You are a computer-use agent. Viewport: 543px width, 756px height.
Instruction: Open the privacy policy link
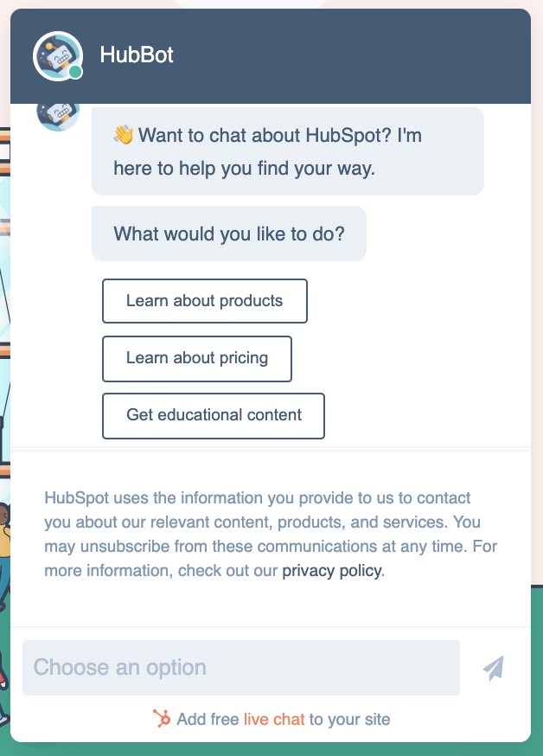(x=330, y=570)
